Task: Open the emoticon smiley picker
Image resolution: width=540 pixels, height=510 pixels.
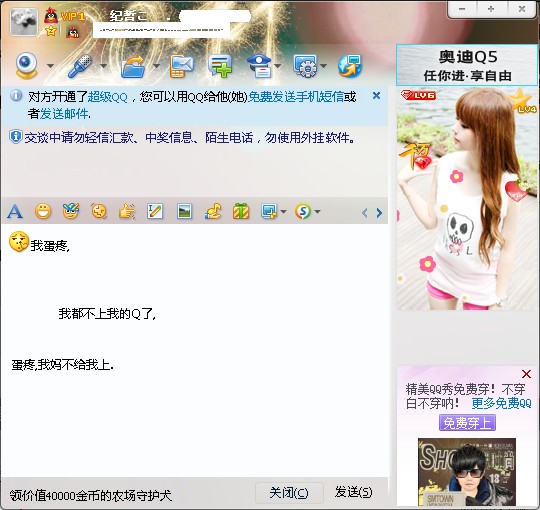Action: pyautogui.click(x=43, y=211)
